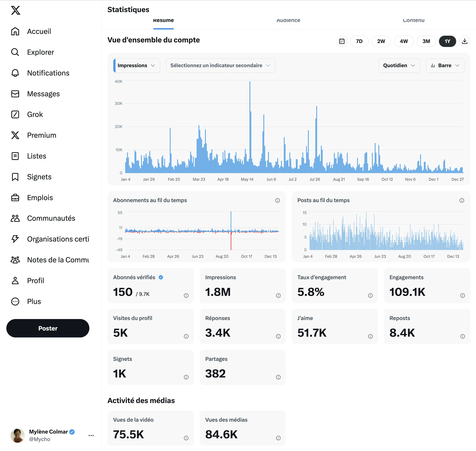Expand the Quotidien granularity dropdown
Screen dimensions: 476x451
pos(399,66)
